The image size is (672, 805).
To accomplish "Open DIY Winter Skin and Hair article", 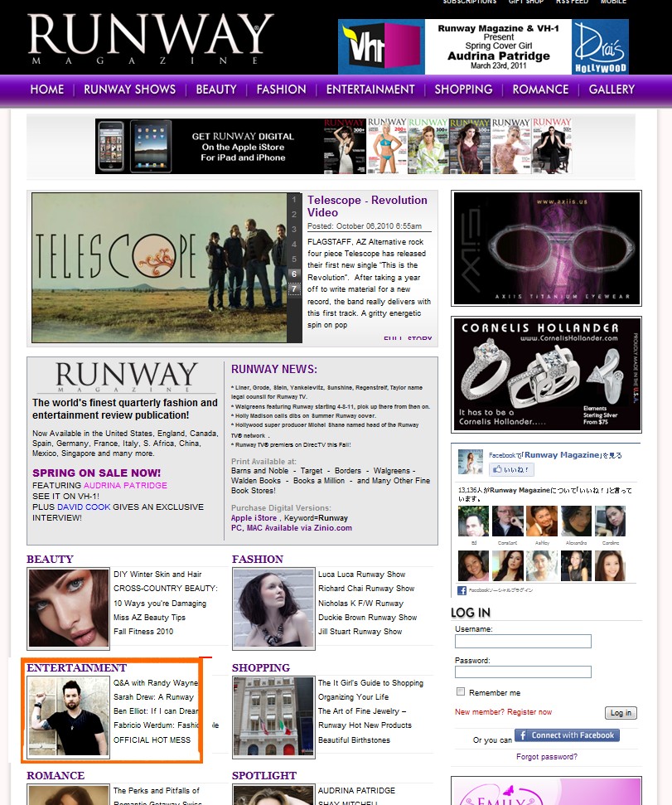I will coord(157,574).
